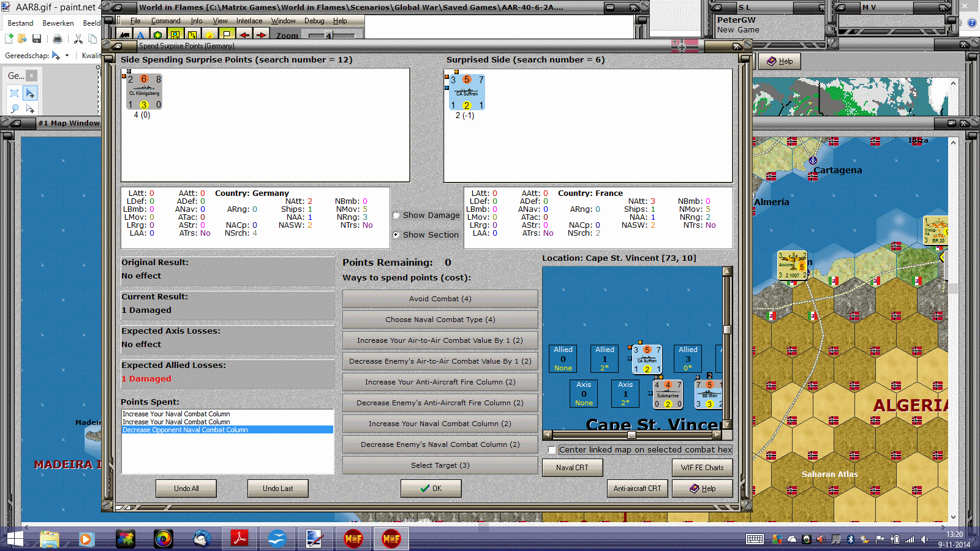Click the Axis 1 sea box section

coord(625,394)
